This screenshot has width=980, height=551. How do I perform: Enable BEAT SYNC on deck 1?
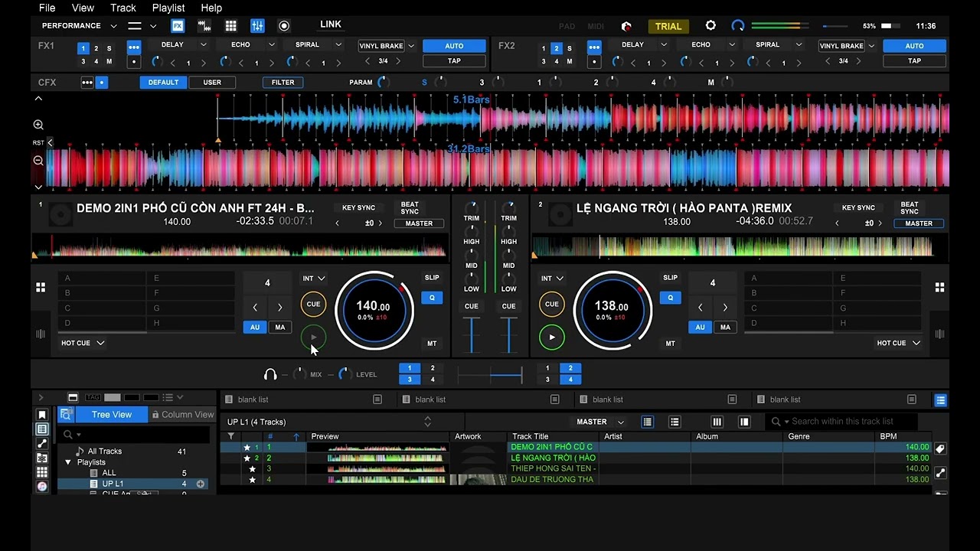410,208
